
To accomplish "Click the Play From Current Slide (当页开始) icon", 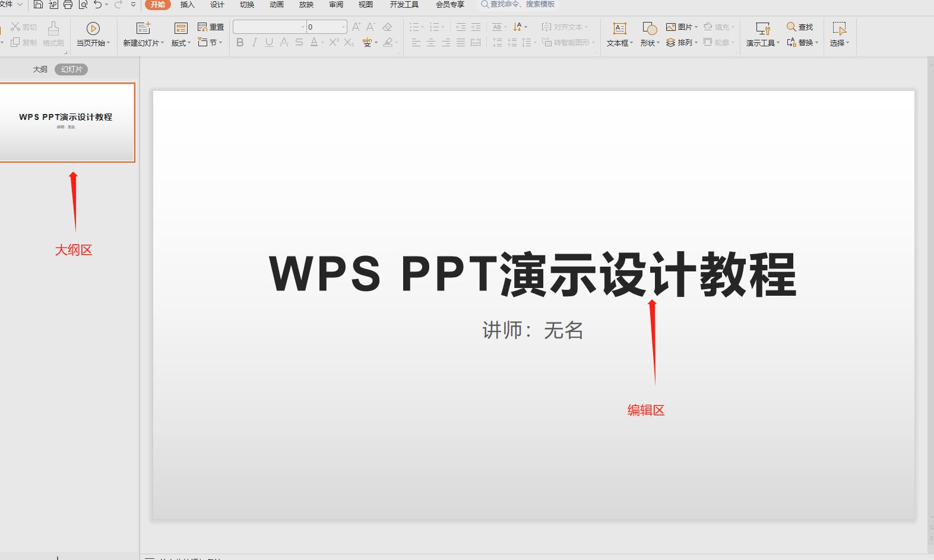I will [93, 28].
